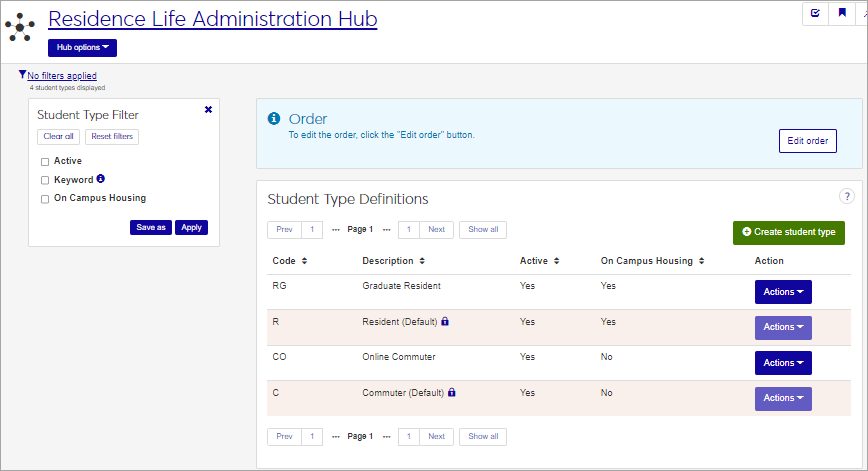Screen dimensions: 868x471
Task: Close the Student Type Filter panel
Action: (208, 109)
